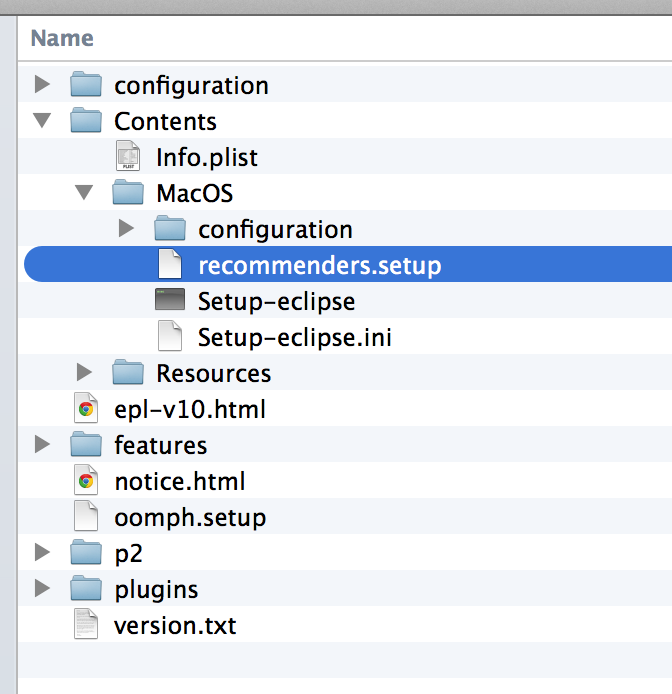Expand the p2 folder
The image size is (672, 694).
(42, 552)
